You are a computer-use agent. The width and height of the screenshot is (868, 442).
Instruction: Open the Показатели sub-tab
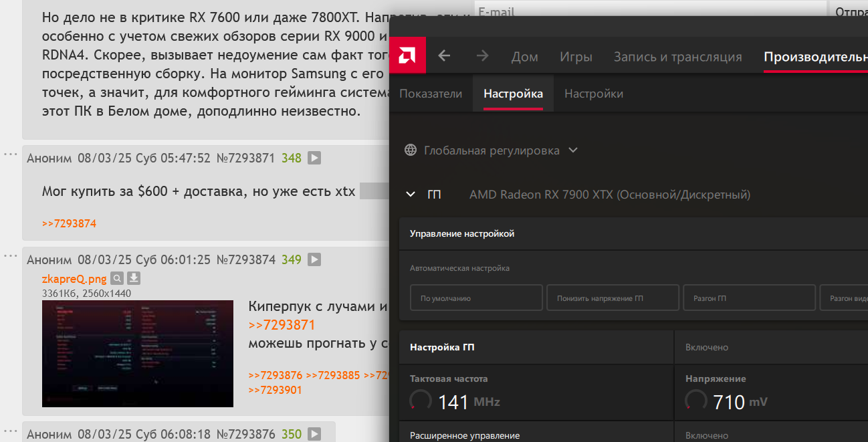point(431,94)
